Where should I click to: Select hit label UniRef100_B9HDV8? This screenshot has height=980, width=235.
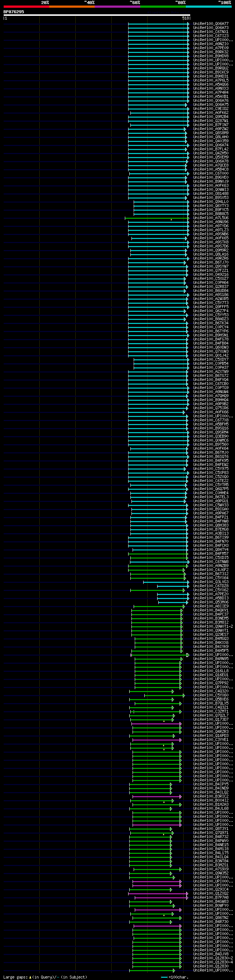pyautogui.click(x=211, y=56)
